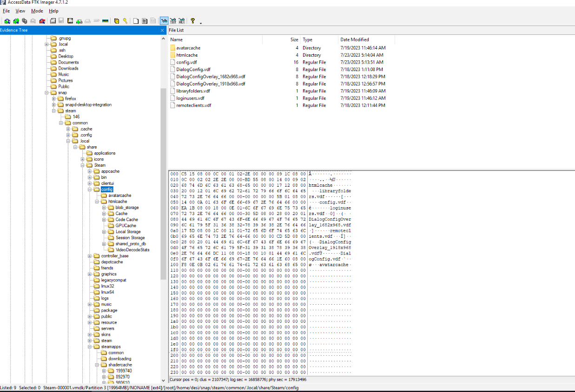Sort file list by Type column
The width and height of the screenshot is (575, 392).
(x=319, y=39)
